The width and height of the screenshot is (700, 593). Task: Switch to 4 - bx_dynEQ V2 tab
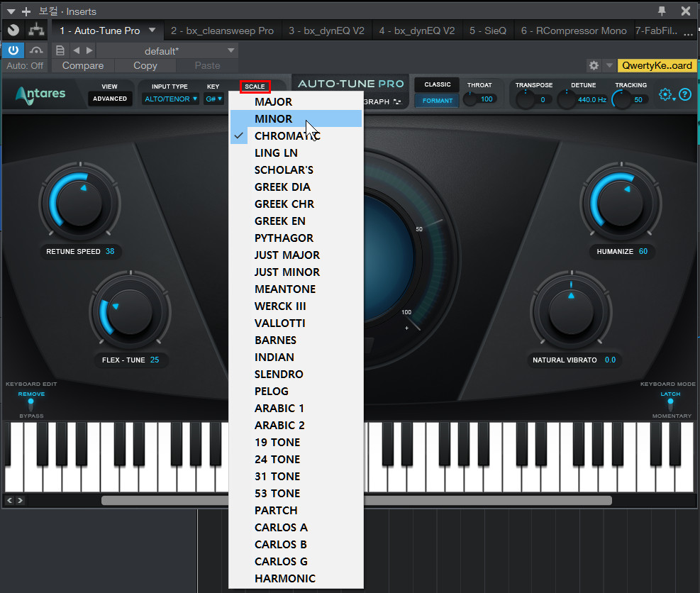coord(416,31)
